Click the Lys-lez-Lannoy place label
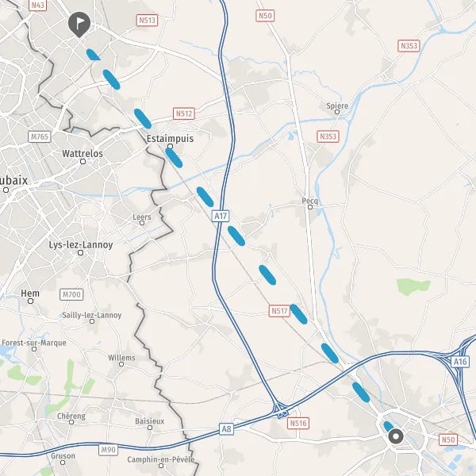Viewport: 476px width, 476px height. (81, 244)
